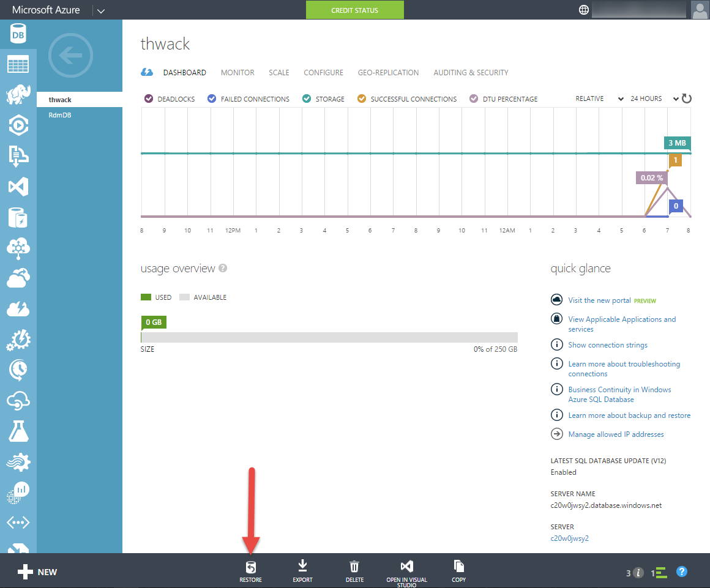This screenshot has width=710, height=588.
Task: Show connection strings link
Action: pos(608,345)
